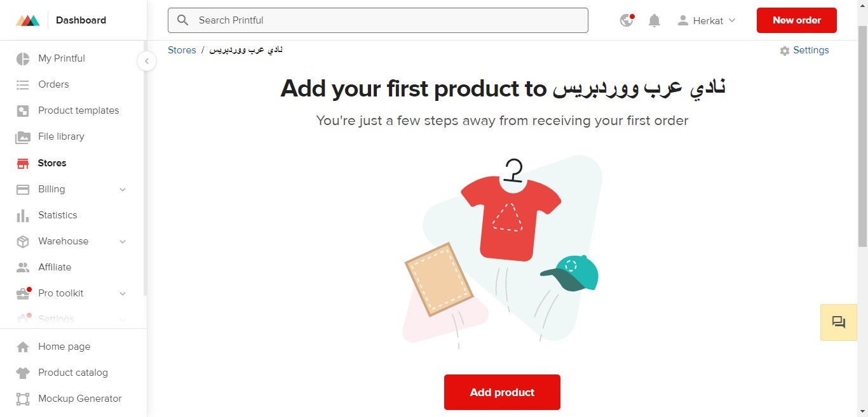
Task: Click the File library icon
Action: [x=23, y=136]
